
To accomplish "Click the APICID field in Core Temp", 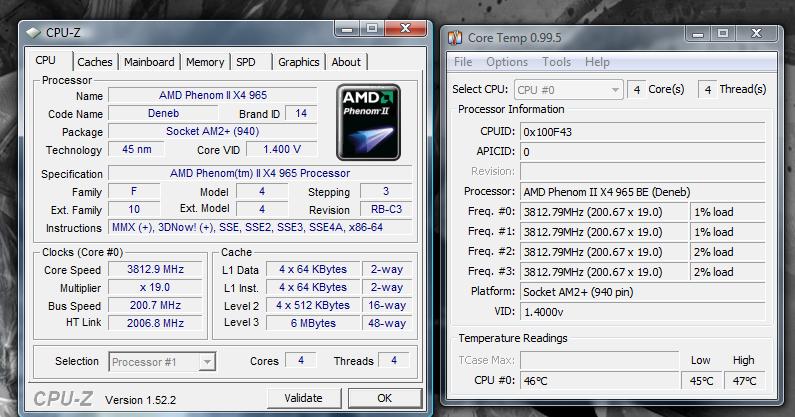I will [x=642, y=152].
